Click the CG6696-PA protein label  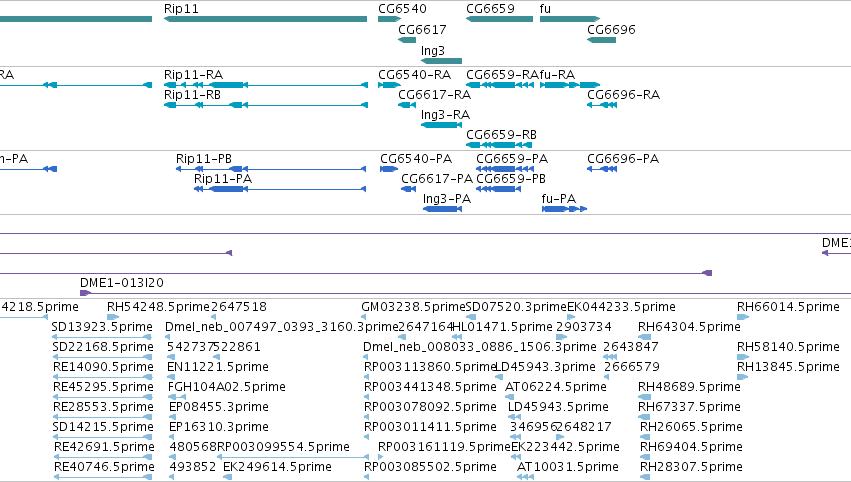pos(623,159)
